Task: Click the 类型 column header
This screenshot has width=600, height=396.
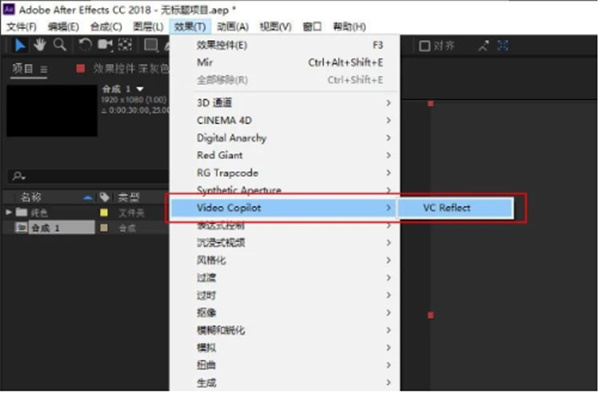Action: 129,197
